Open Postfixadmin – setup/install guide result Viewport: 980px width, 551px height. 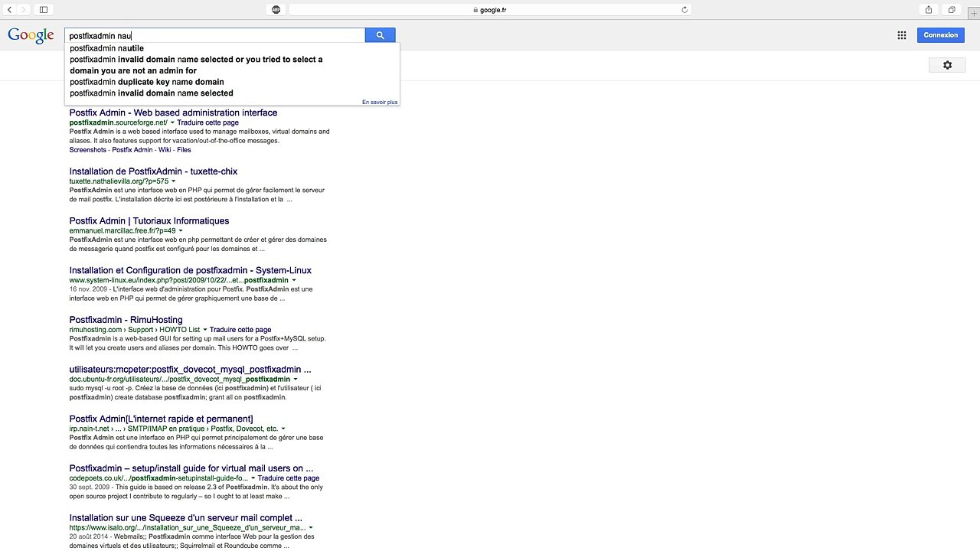coord(191,468)
